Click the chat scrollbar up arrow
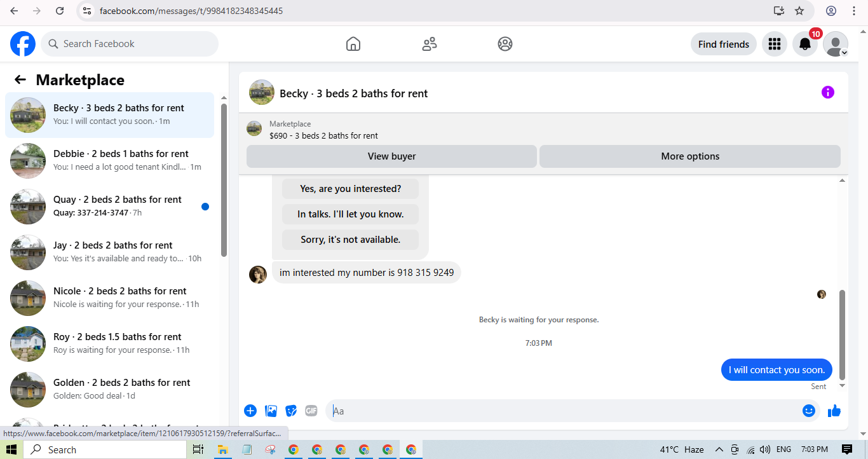The height and width of the screenshot is (459, 868). pyautogui.click(x=843, y=181)
